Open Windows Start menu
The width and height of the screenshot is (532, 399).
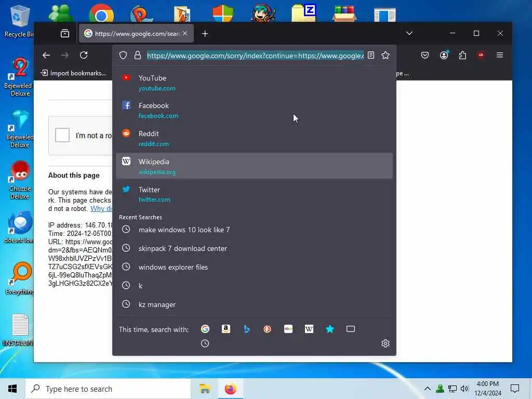(12, 389)
